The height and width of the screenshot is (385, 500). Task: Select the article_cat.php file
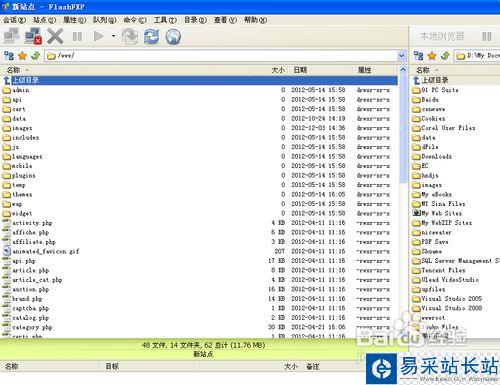coord(37,280)
